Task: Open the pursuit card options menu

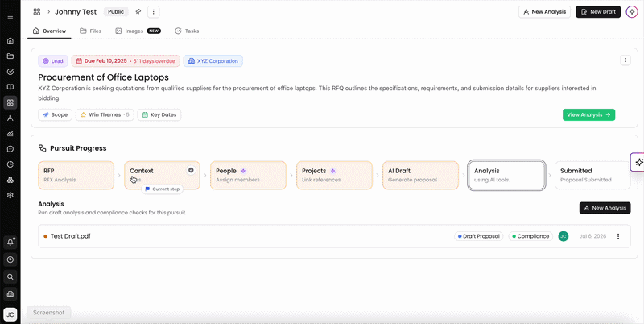Action: (625, 60)
